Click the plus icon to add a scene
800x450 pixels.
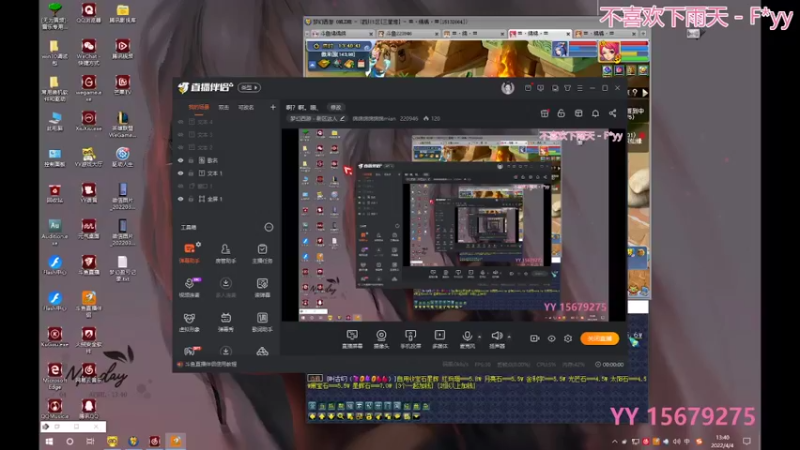pyautogui.click(x=272, y=107)
